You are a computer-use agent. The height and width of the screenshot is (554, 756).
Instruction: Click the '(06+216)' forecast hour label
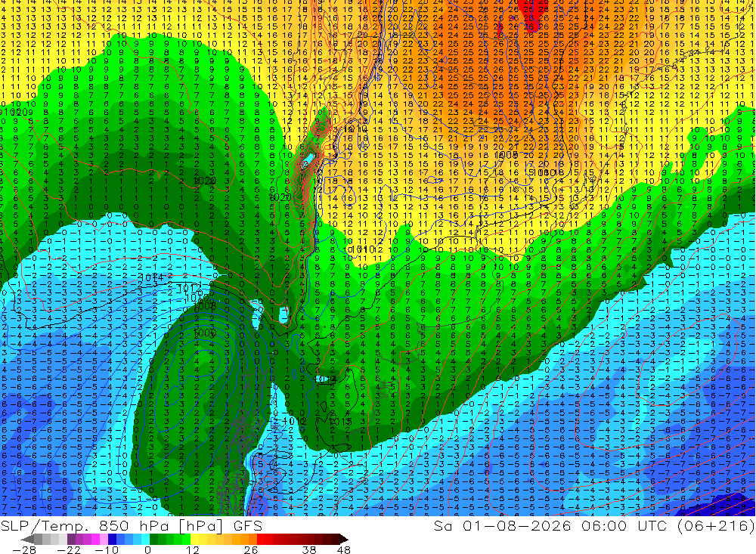716,525
